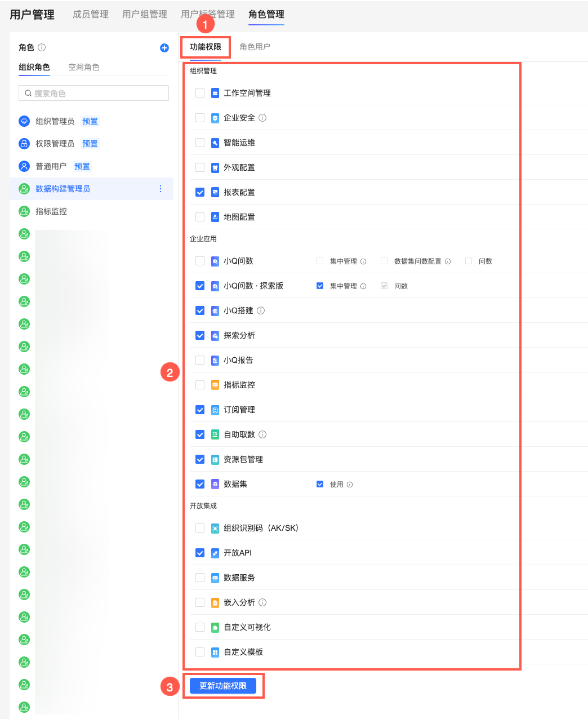
Task: Click the 工作空间管理 icon
Action: tap(215, 93)
